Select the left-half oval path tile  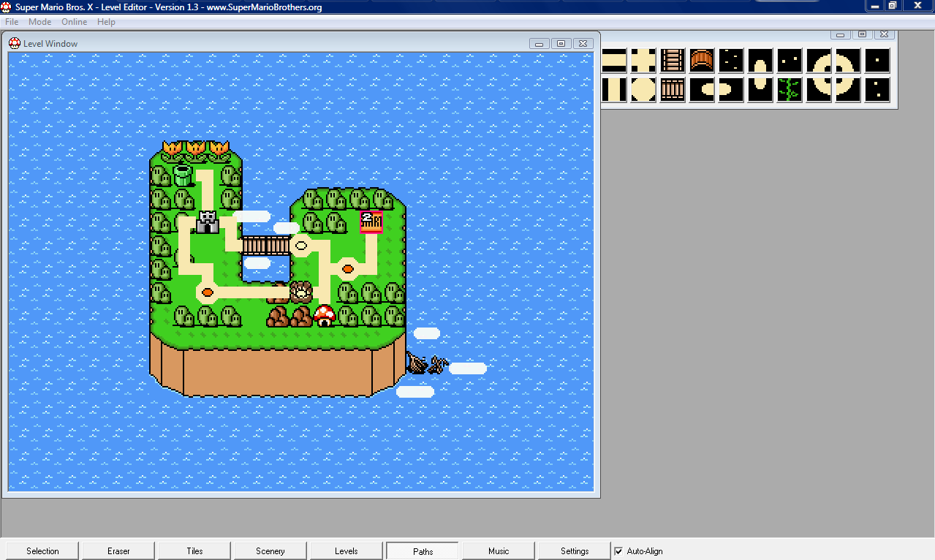(702, 89)
